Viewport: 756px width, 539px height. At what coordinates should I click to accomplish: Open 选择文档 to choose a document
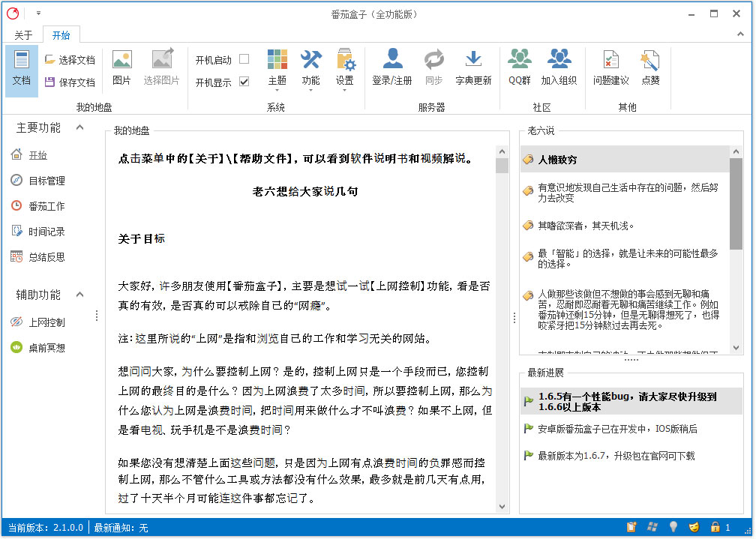click(x=70, y=60)
